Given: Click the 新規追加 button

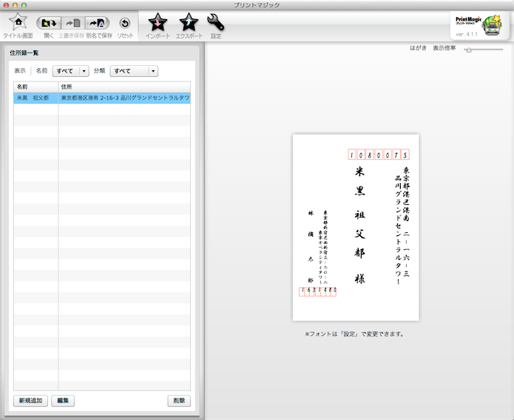Looking at the screenshot, I should coord(30,401).
